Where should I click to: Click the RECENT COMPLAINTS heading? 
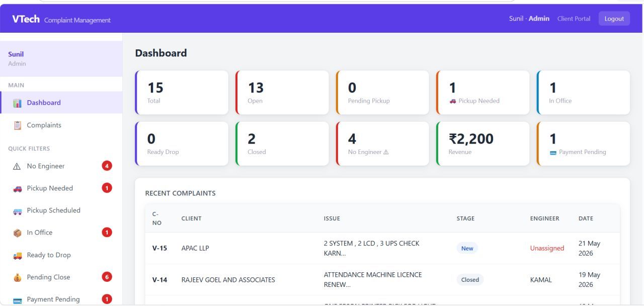180,193
